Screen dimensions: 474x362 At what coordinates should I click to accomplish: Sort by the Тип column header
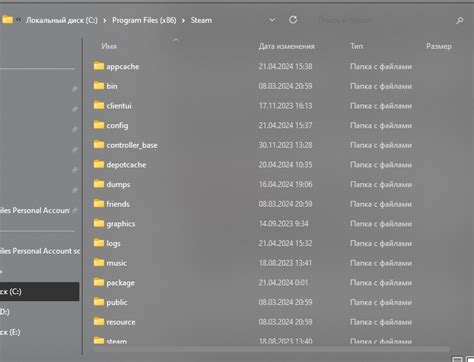(x=356, y=46)
